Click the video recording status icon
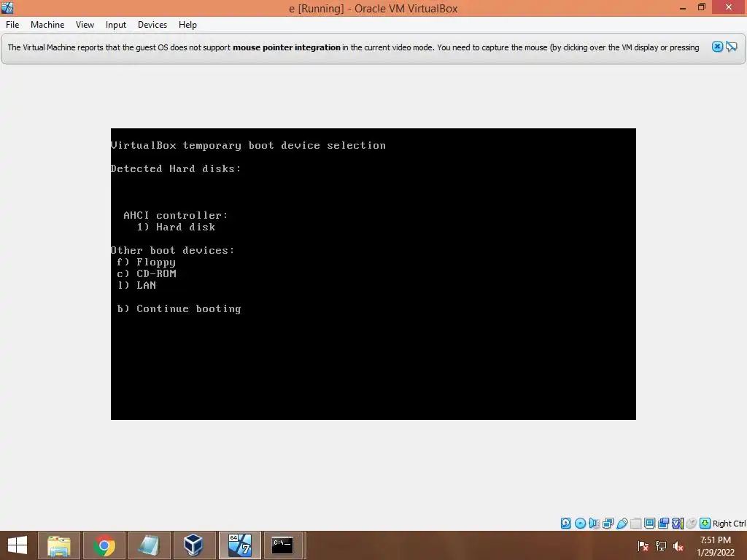This screenshot has width=747, height=560. (x=663, y=524)
